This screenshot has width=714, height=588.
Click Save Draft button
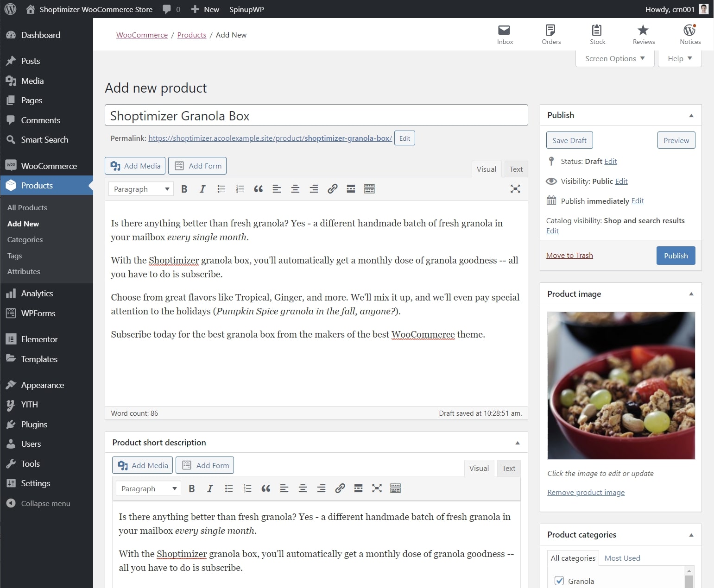(569, 140)
